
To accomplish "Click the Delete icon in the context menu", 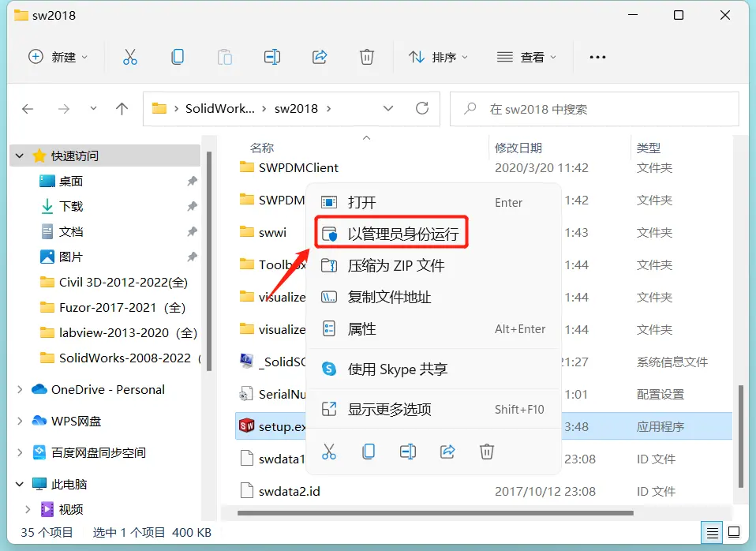I will pos(486,452).
